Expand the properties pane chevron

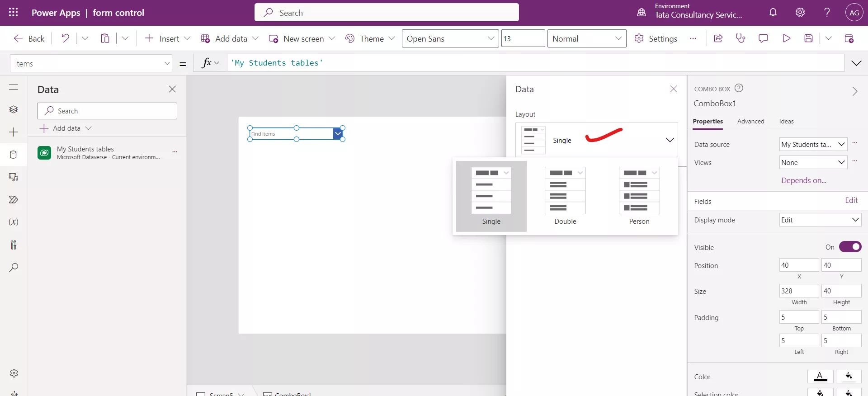pos(854,91)
